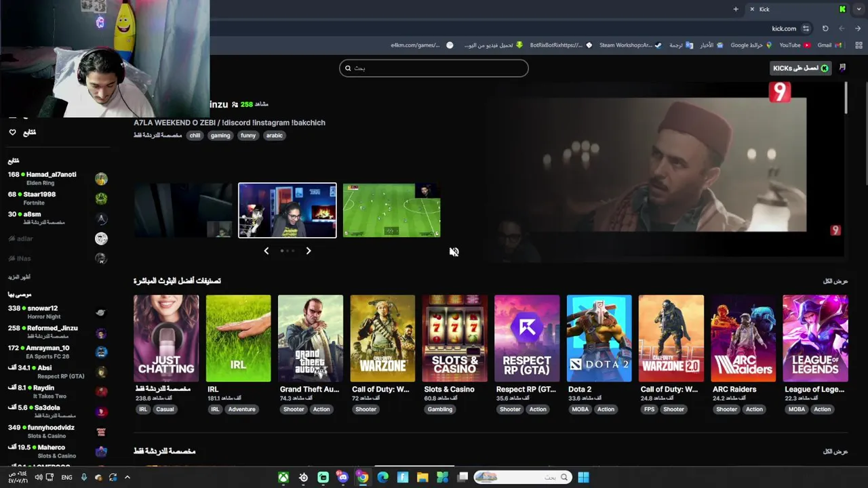Screen dimensions: 868x488
Task: Click the get KICKs button
Action: 801,68
